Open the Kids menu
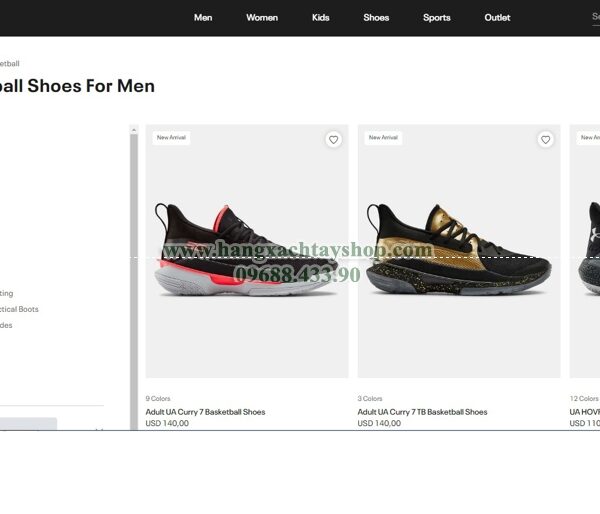The image size is (600, 514). pyautogui.click(x=321, y=18)
